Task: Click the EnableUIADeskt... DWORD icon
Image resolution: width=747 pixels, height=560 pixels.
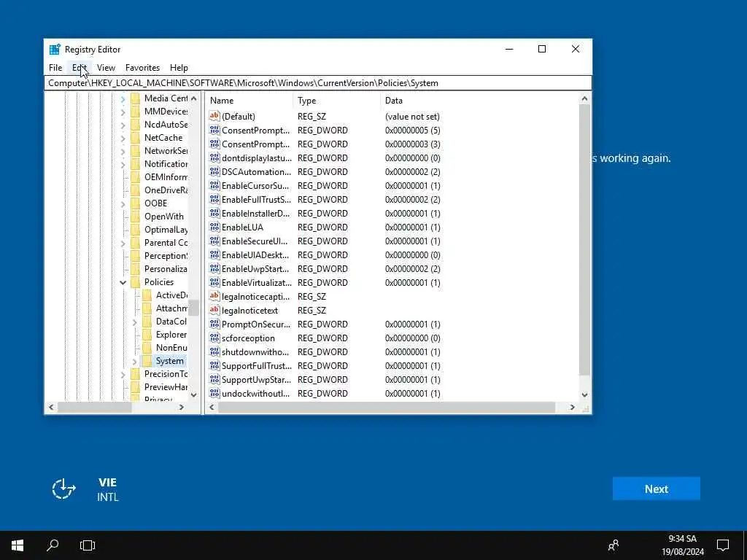Action: point(214,254)
